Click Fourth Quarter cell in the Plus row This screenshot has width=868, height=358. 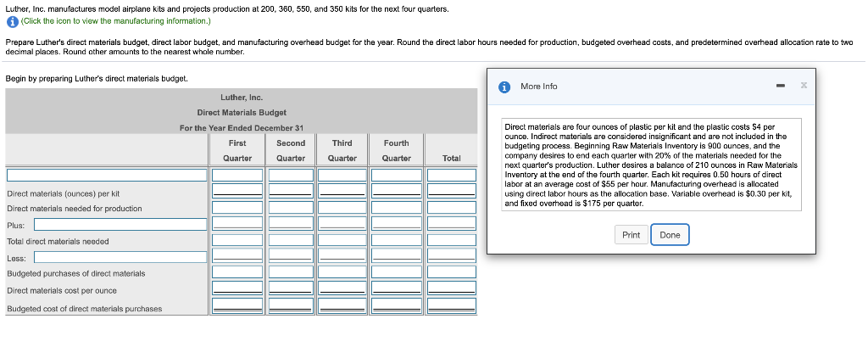point(396,223)
